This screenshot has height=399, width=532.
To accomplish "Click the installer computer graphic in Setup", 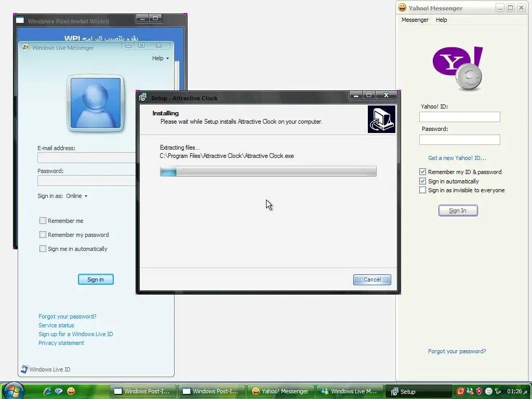I will [x=382, y=119].
